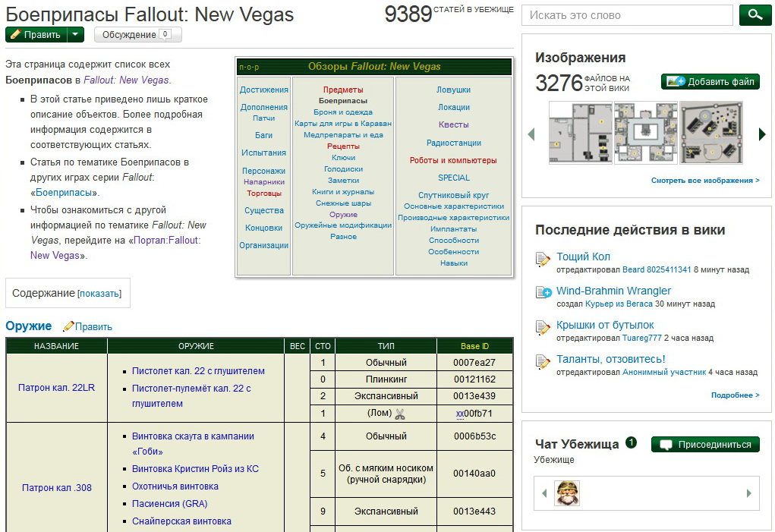
Task: Open the Боеприпасы link in the intro list
Action: [64, 193]
